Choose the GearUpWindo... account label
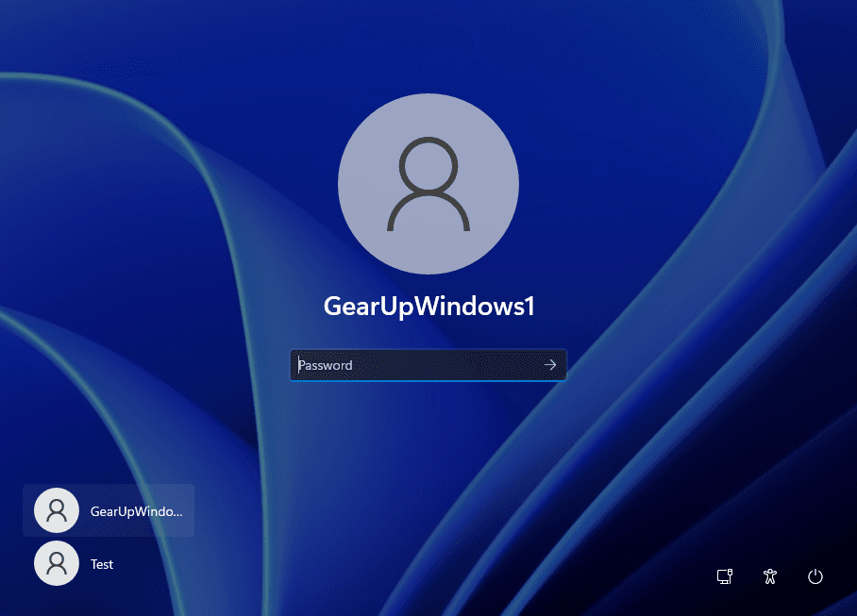Image resolution: width=857 pixels, height=616 pixels. tap(136, 510)
